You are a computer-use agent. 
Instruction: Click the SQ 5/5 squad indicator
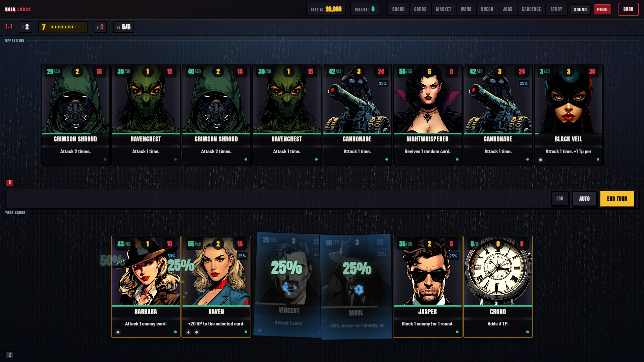pos(123,27)
